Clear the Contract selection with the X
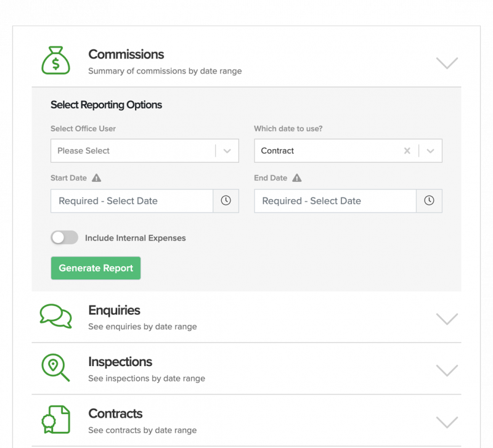This screenshot has height=448, width=493. click(407, 151)
